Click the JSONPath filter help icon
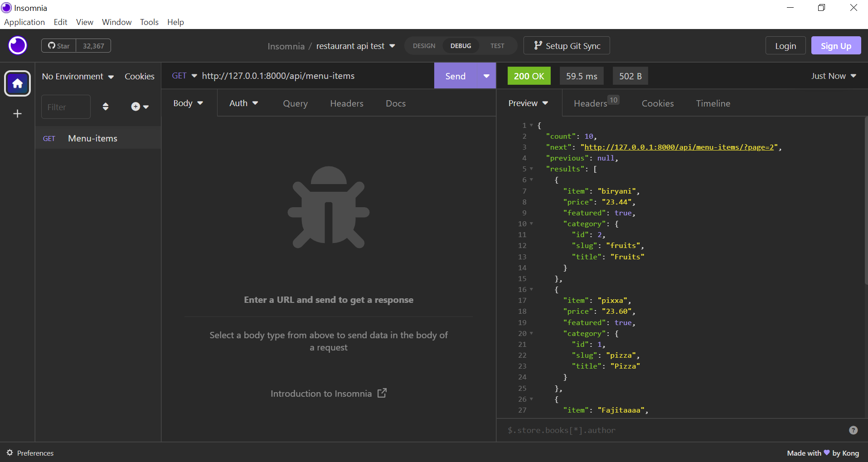The height and width of the screenshot is (462, 868). tap(853, 430)
